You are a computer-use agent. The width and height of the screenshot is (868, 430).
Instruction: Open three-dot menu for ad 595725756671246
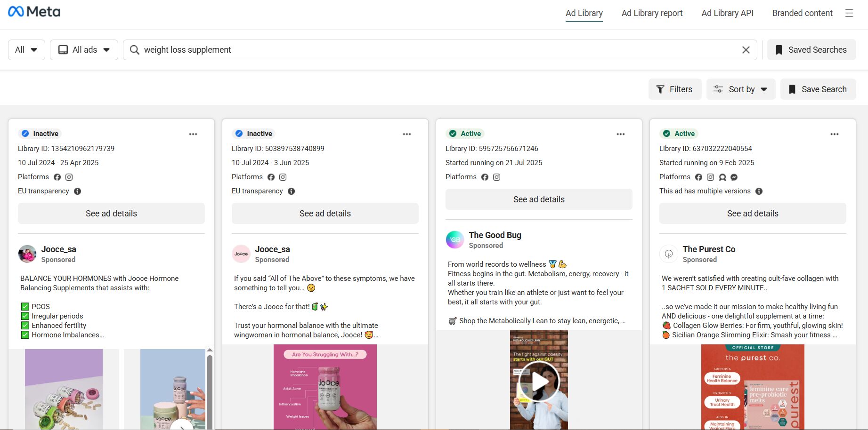coord(621,134)
